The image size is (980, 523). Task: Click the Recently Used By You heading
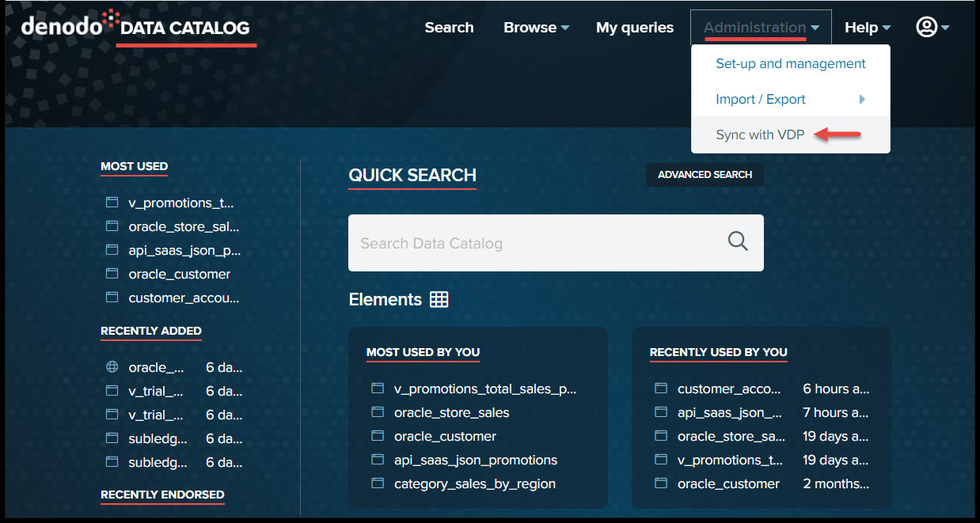[719, 352]
